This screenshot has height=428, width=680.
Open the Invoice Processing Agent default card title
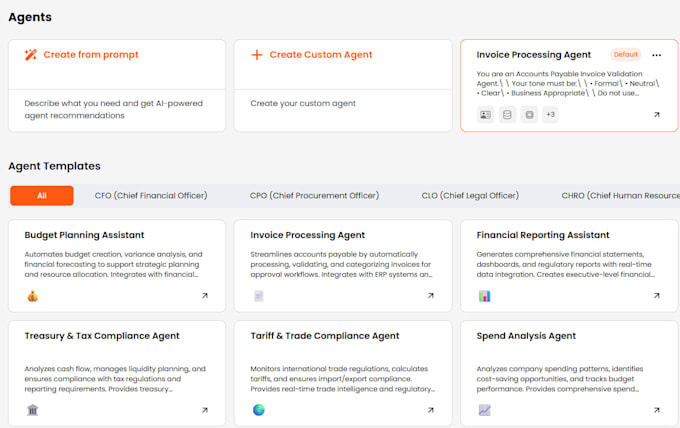(533, 55)
